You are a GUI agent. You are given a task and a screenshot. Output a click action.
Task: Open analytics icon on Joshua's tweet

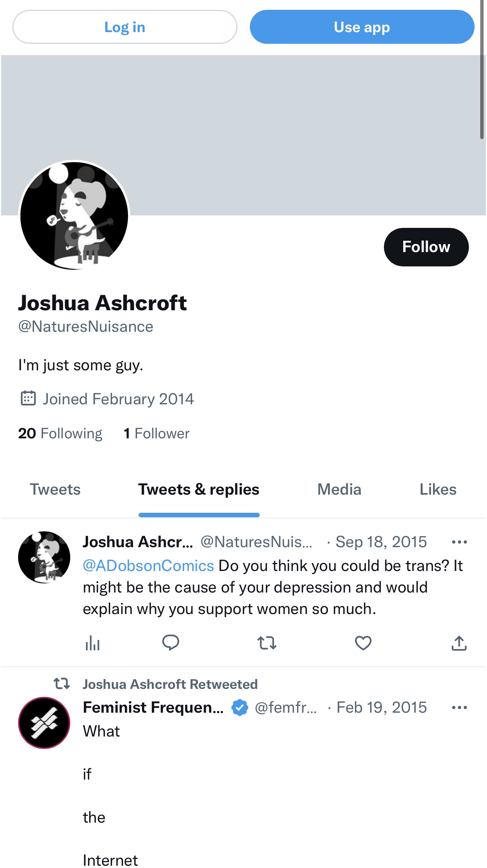coord(92,643)
